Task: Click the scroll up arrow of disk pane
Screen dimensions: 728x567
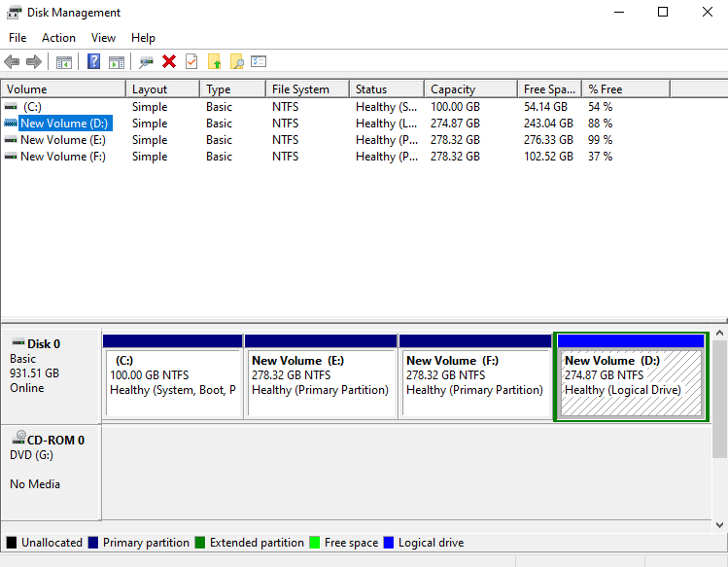Action: click(719, 333)
